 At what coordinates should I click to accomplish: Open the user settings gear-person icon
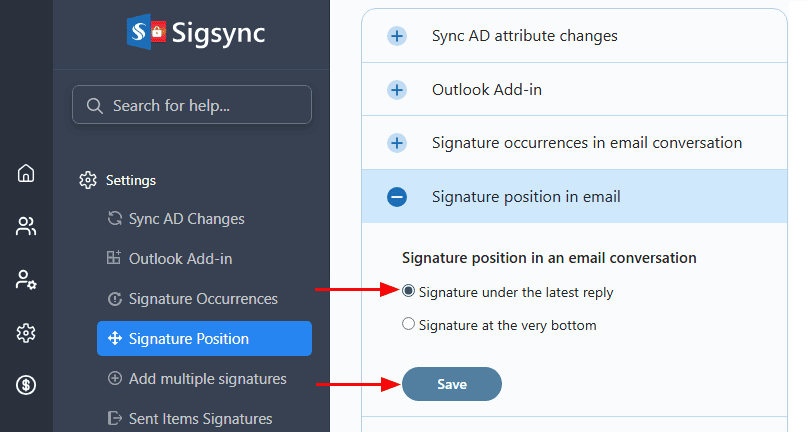click(26, 279)
